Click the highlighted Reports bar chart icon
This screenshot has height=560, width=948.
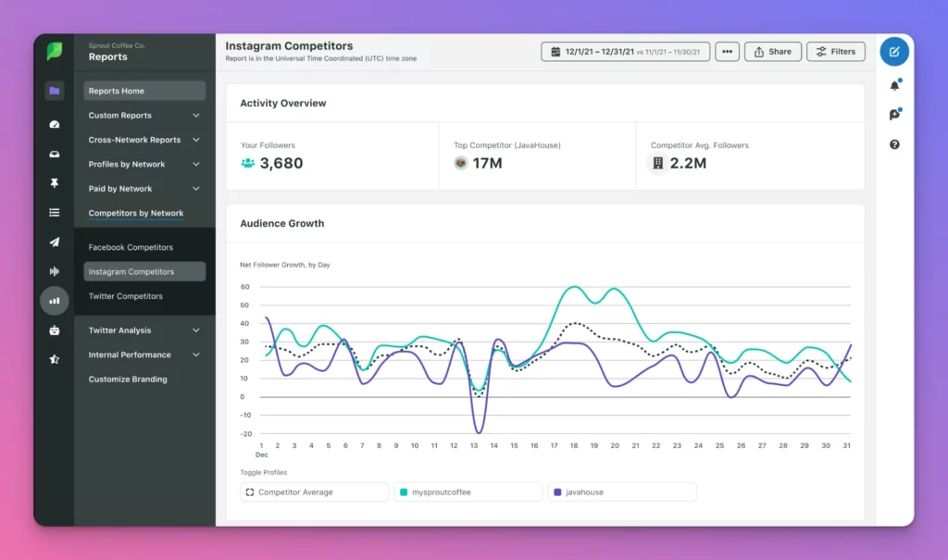(x=54, y=301)
